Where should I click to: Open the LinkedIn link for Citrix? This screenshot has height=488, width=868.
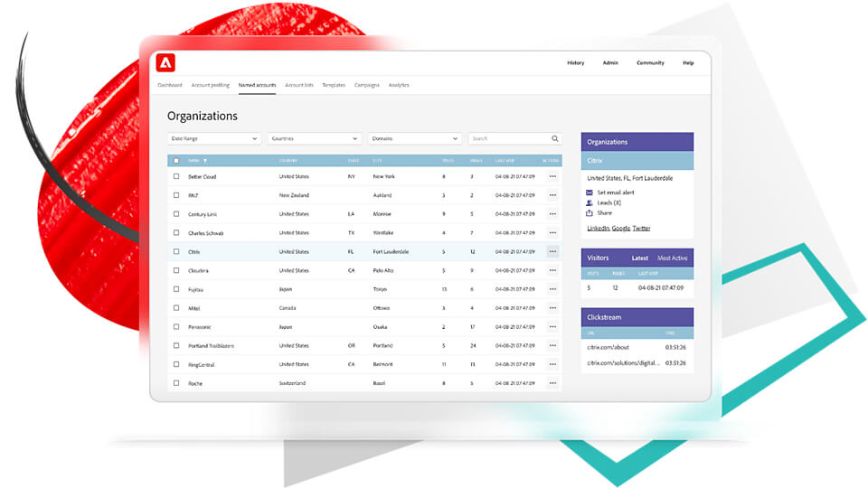598,228
